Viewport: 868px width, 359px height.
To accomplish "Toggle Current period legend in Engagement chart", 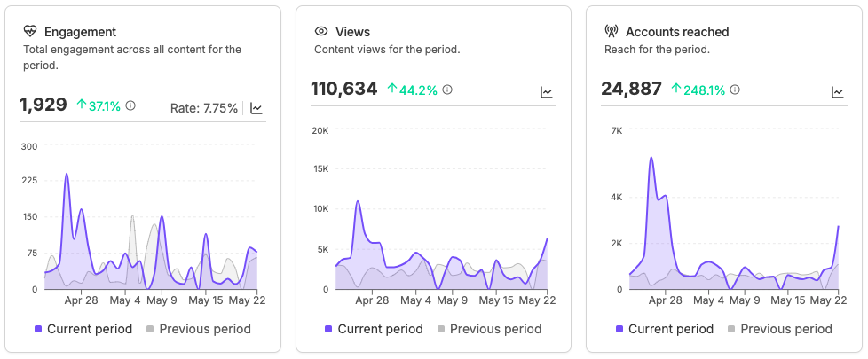I will pyautogui.click(x=83, y=329).
